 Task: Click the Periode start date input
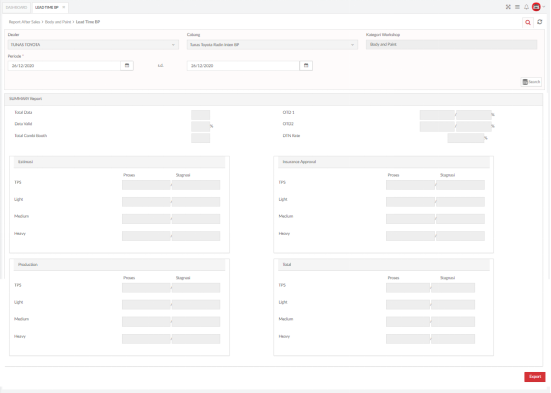[64, 65]
